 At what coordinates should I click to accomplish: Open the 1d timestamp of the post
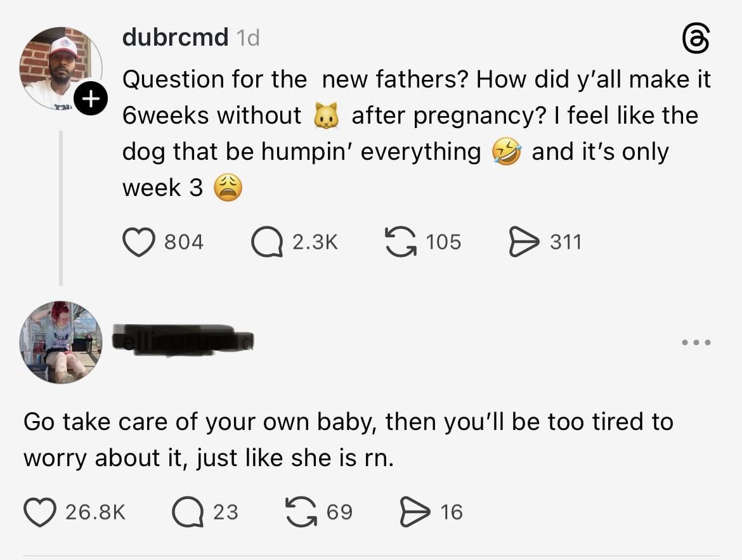pos(248,37)
